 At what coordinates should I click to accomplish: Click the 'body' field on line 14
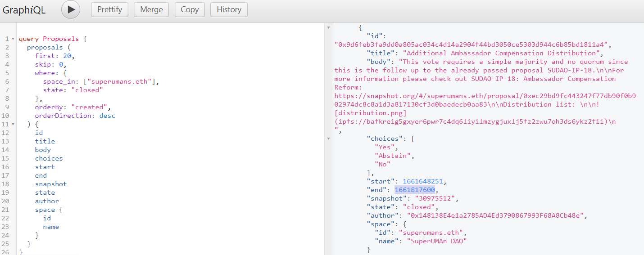pos(43,150)
